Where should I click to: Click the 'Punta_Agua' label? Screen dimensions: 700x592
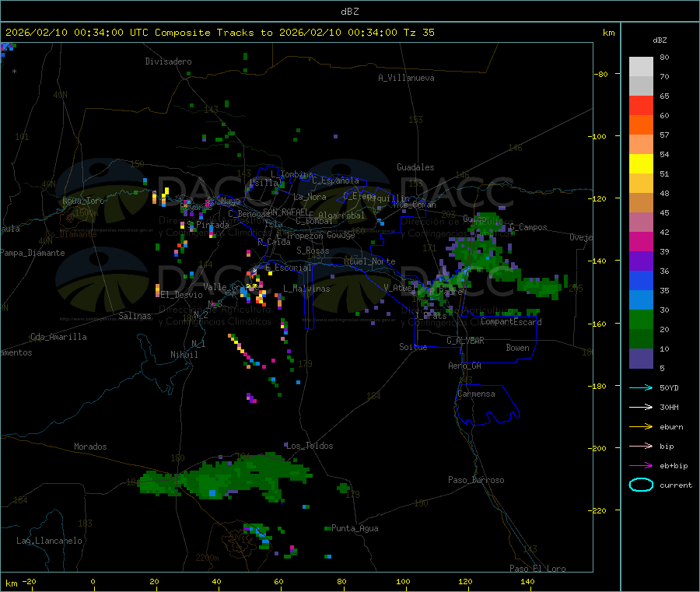click(x=355, y=528)
